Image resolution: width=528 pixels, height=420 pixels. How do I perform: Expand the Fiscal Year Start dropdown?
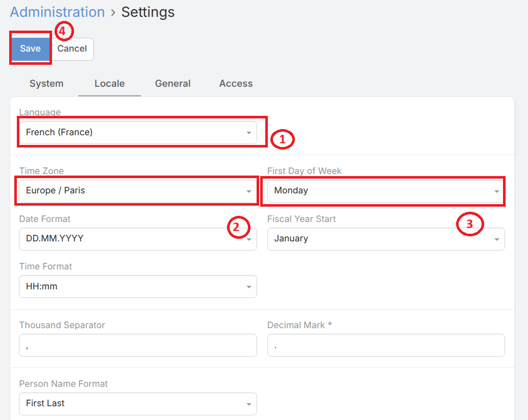[x=383, y=239]
